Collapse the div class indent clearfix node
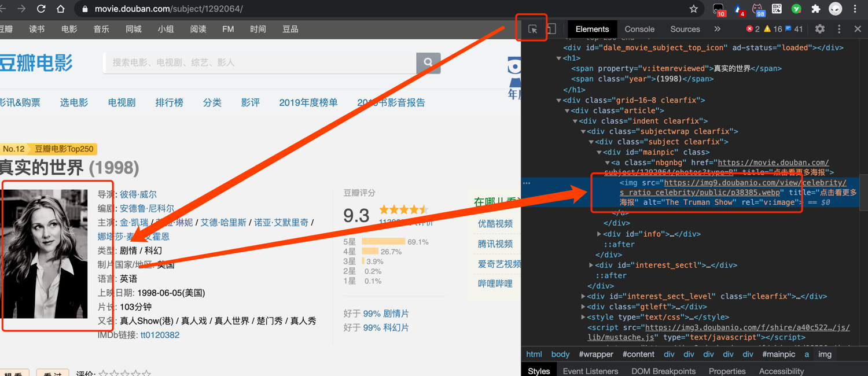This screenshot has height=376, width=868. tap(575, 121)
